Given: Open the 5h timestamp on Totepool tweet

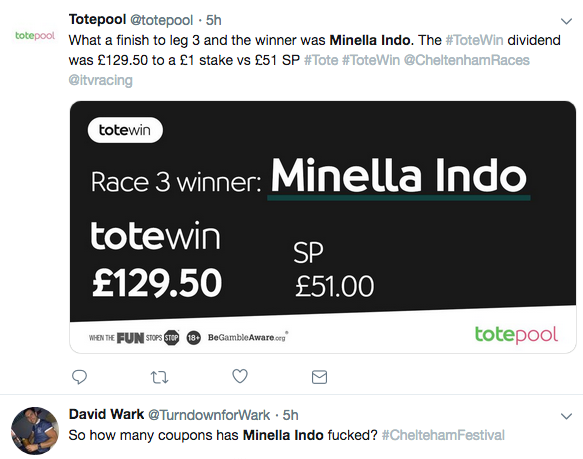Looking at the screenshot, I should point(214,20).
